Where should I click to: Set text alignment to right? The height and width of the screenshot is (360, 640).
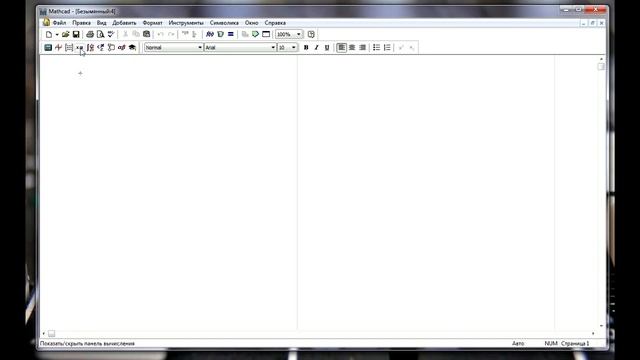click(x=362, y=47)
